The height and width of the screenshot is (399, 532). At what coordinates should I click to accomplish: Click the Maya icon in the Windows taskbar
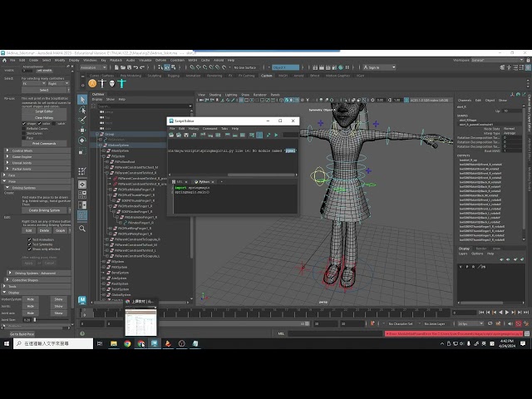[x=155, y=343]
